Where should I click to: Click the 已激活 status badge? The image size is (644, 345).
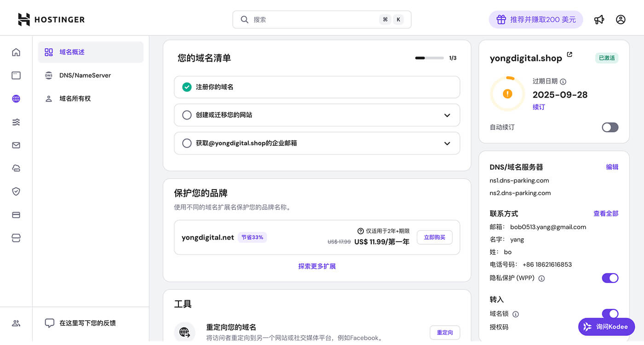click(x=607, y=58)
